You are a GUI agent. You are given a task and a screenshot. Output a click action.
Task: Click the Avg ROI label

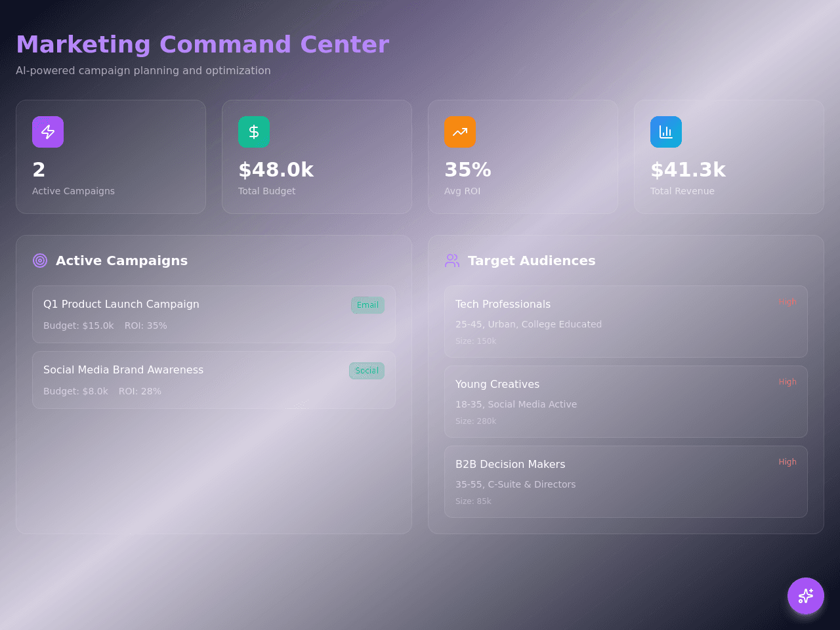pos(462,191)
